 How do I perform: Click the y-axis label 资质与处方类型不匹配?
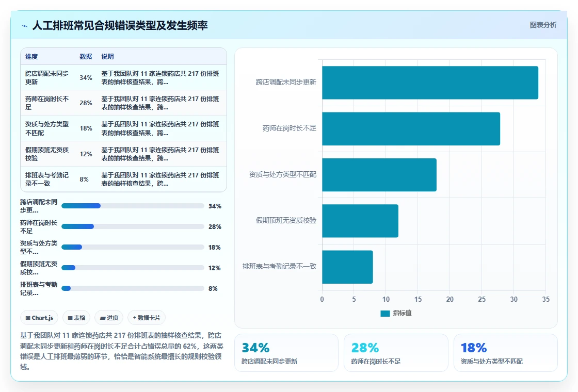[283, 175]
